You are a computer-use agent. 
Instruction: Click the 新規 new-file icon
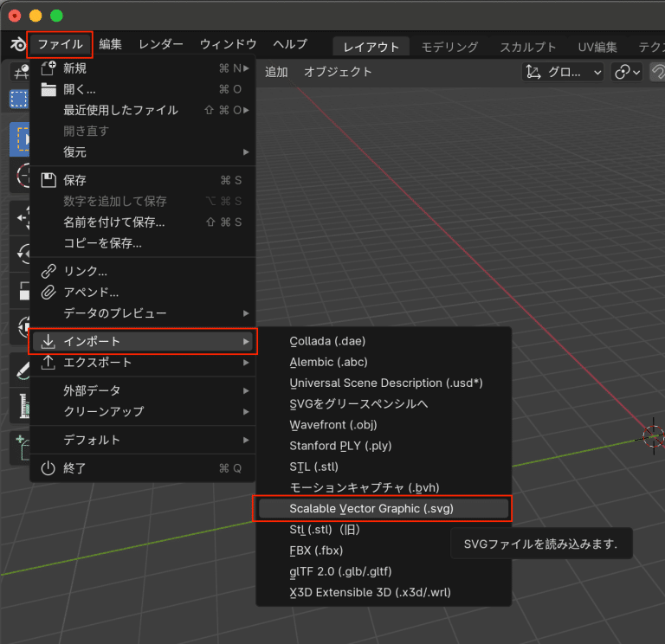[x=48, y=68]
